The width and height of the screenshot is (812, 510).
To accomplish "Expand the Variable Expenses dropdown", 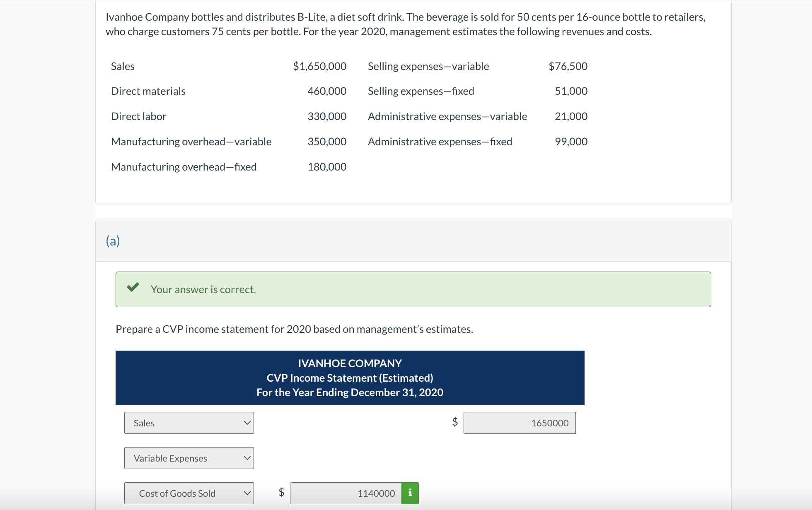I will pyautogui.click(x=189, y=458).
